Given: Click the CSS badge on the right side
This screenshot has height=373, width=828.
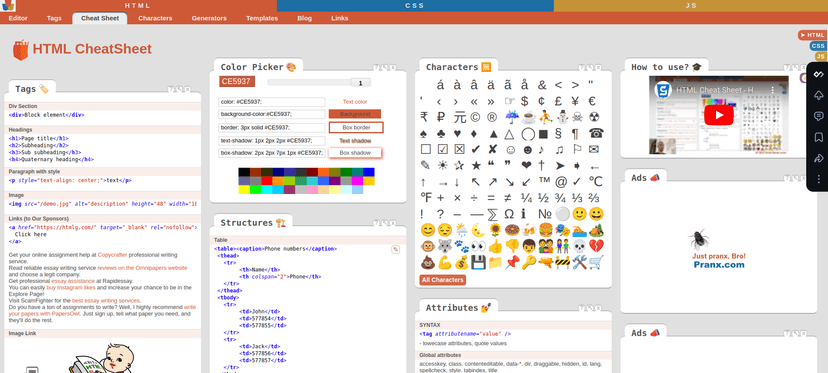Looking at the screenshot, I should [x=817, y=46].
